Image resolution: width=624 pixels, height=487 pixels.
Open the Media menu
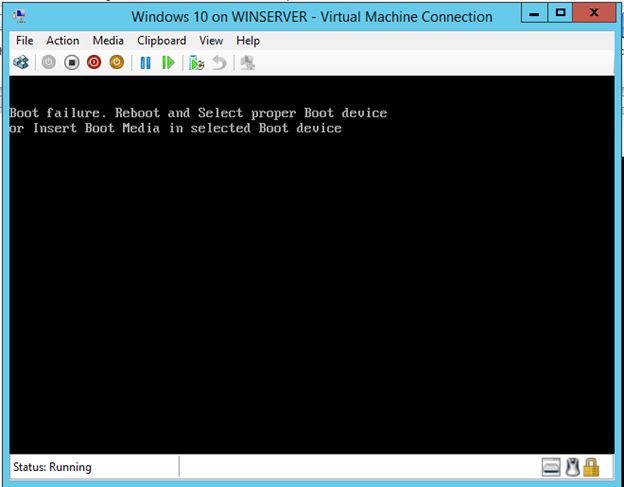pyautogui.click(x=108, y=41)
